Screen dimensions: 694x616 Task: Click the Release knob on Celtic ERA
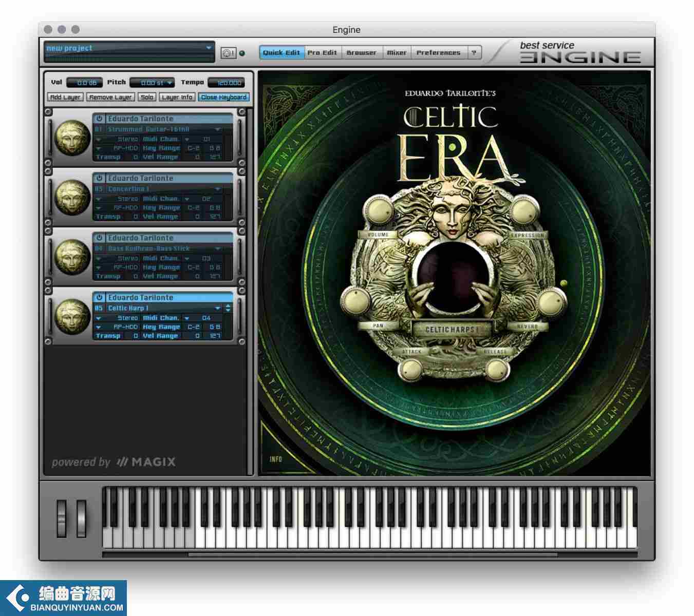(x=496, y=370)
